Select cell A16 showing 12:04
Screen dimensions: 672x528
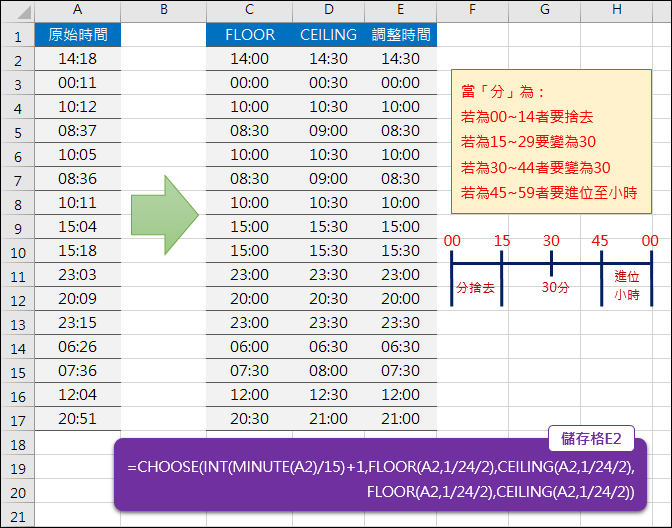pos(78,395)
